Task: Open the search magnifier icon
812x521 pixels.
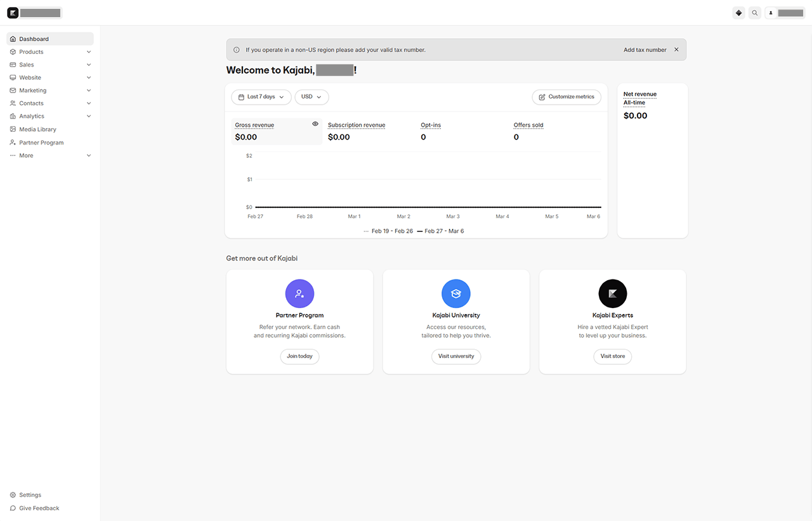Action: [754, 13]
